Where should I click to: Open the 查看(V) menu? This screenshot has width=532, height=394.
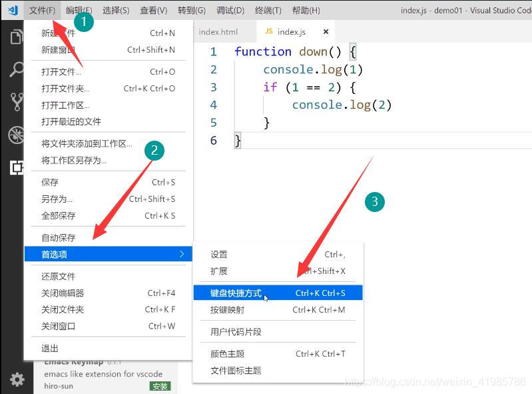(x=154, y=11)
